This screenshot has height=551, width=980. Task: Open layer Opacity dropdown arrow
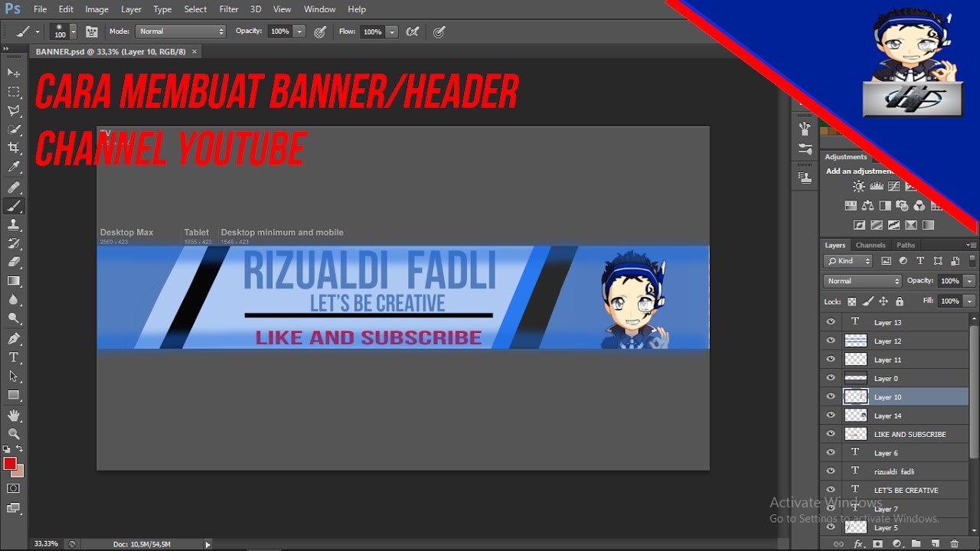969,281
